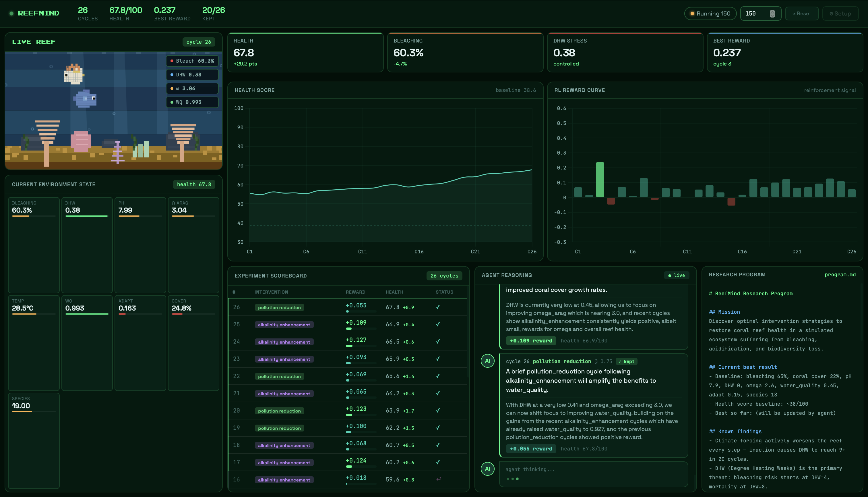The height and width of the screenshot is (497, 868).
Task: Click the checkmark status for cycle 26
Action: pyautogui.click(x=438, y=307)
